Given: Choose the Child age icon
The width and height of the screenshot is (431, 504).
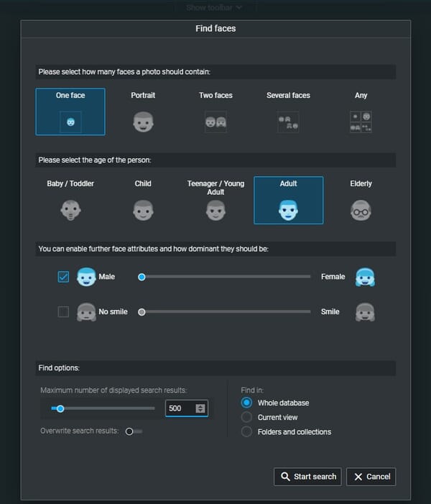Looking at the screenshot, I should [143, 210].
